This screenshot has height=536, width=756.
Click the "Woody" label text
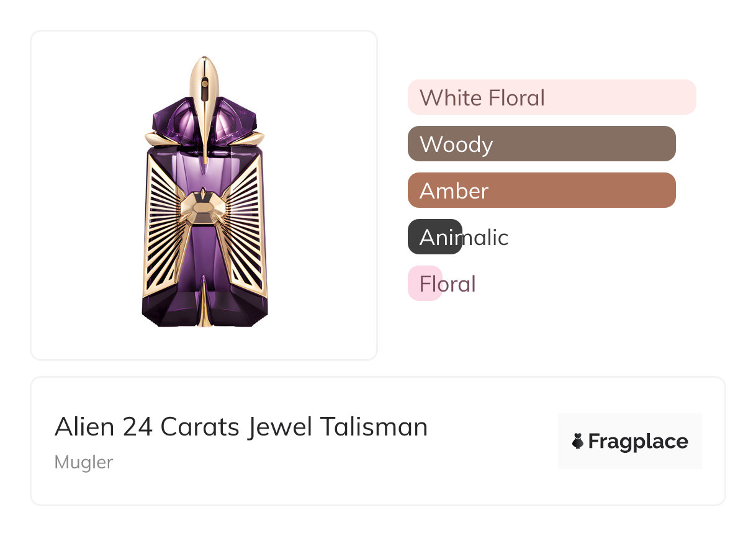456,144
